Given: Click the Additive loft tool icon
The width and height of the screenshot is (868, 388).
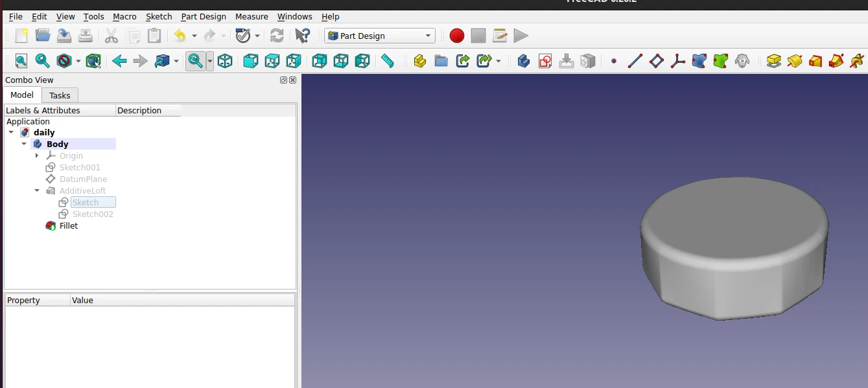Looking at the screenshot, I should pyautogui.click(x=815, y=61).
